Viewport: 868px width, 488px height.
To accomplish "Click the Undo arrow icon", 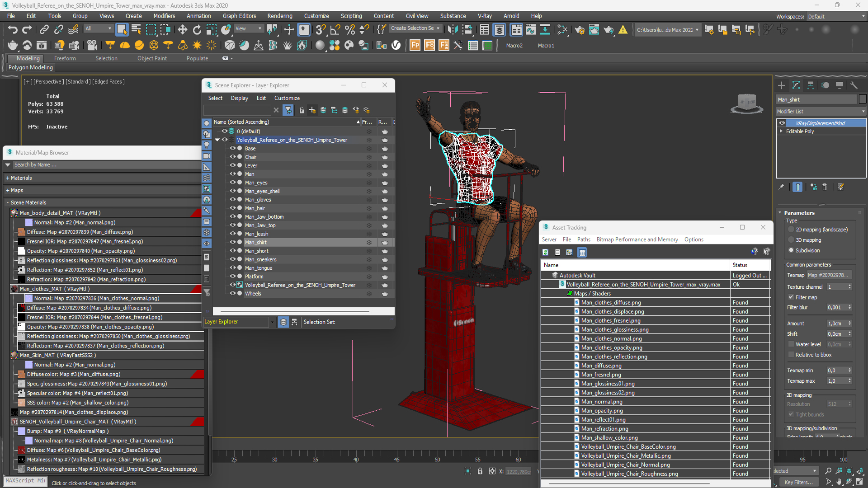I will pyautogui.click(x=12, y=30).
